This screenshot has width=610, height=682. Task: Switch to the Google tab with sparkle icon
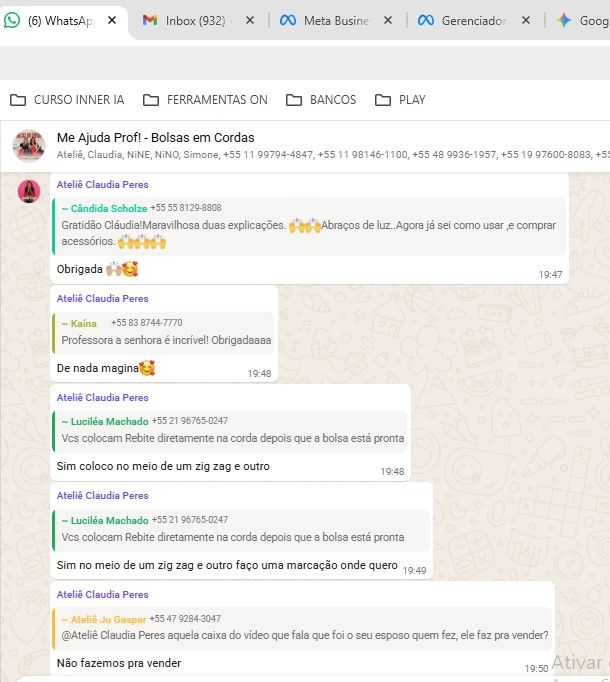point(582,20)
